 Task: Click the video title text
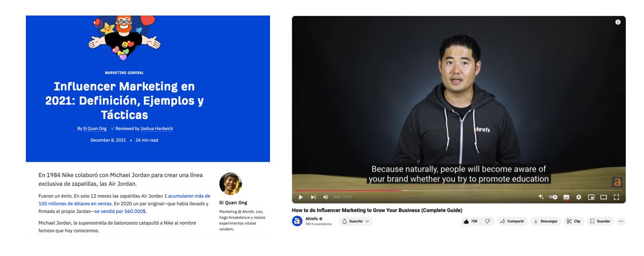377,210
